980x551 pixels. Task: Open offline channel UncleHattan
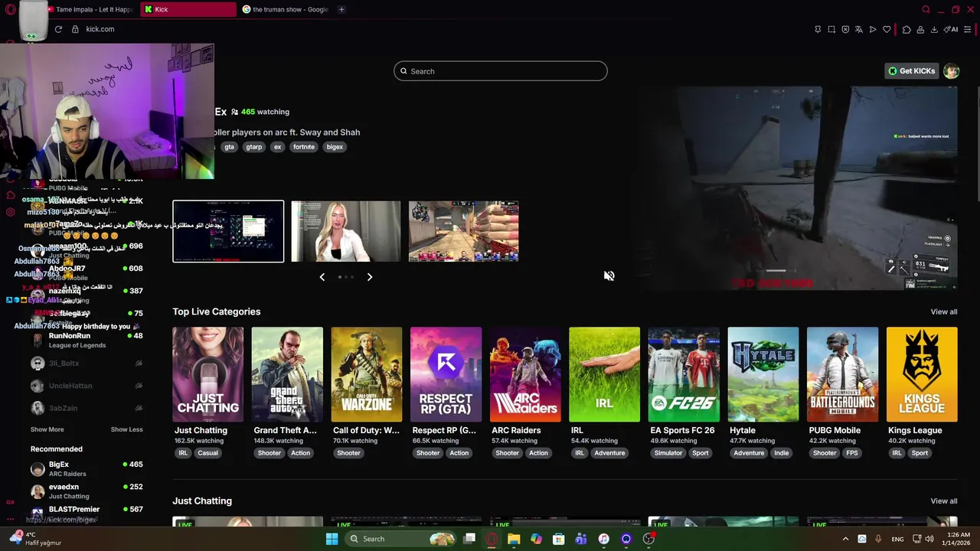pyautogui.click(x=87, y=386)
